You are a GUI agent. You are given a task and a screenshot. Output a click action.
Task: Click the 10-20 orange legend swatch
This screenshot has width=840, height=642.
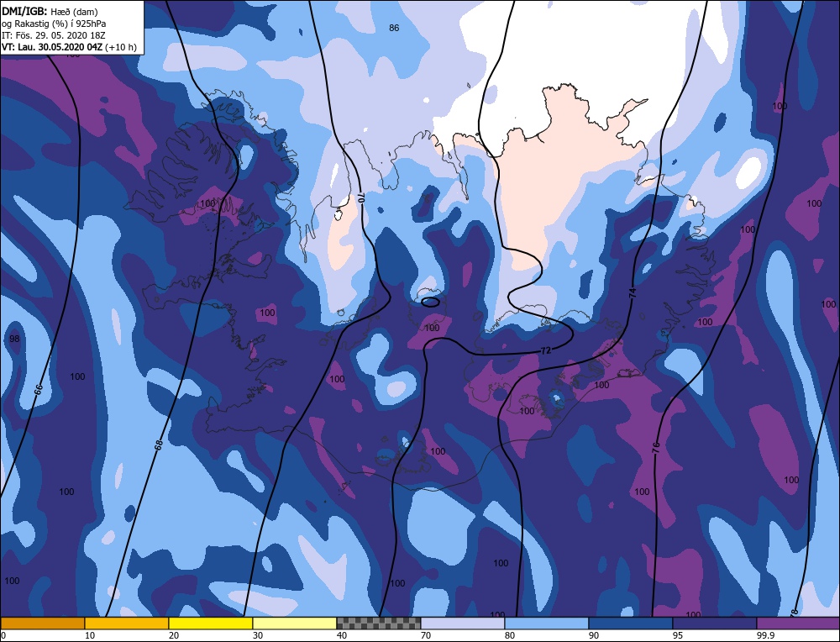tap(127, 624)
